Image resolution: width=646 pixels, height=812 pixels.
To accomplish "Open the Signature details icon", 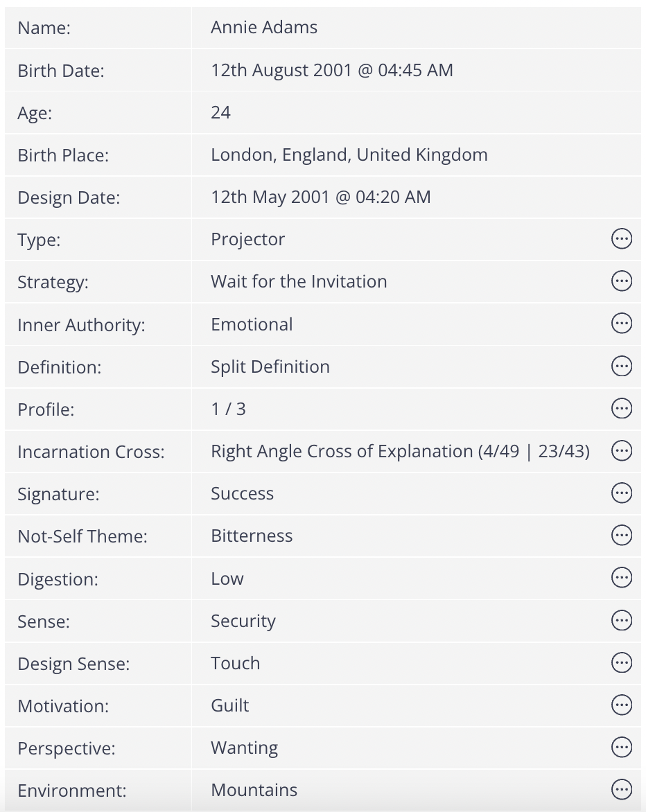I will click(622, 493).
